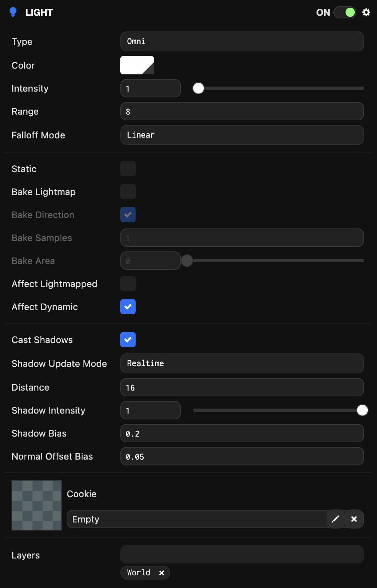Remove the World layer tag

[x=161, y=572]
